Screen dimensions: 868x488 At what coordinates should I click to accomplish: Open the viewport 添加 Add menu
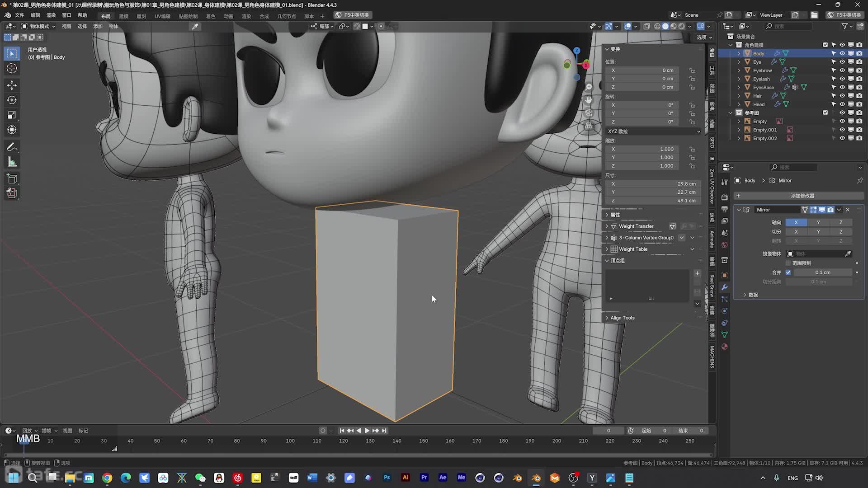point(98,26)
